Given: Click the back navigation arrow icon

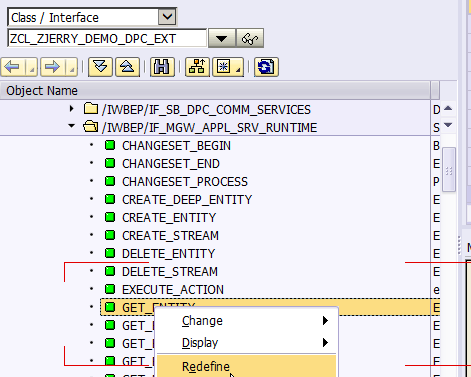Looking at the screenshot, I should [13, 67].
